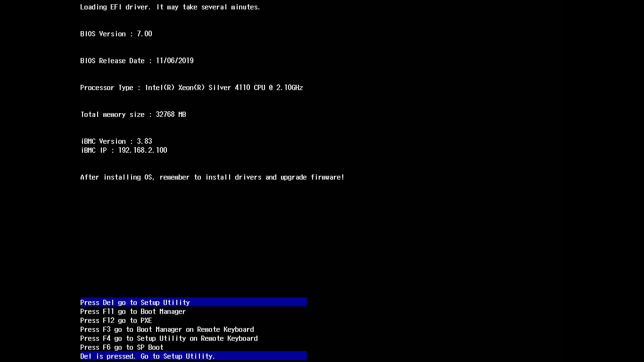The width and height of the screenshot is (644, 362).
Task: Click 'Press F3 go to Boot Manager on Remote Keyboard'
Action: (x=167, y=329)
